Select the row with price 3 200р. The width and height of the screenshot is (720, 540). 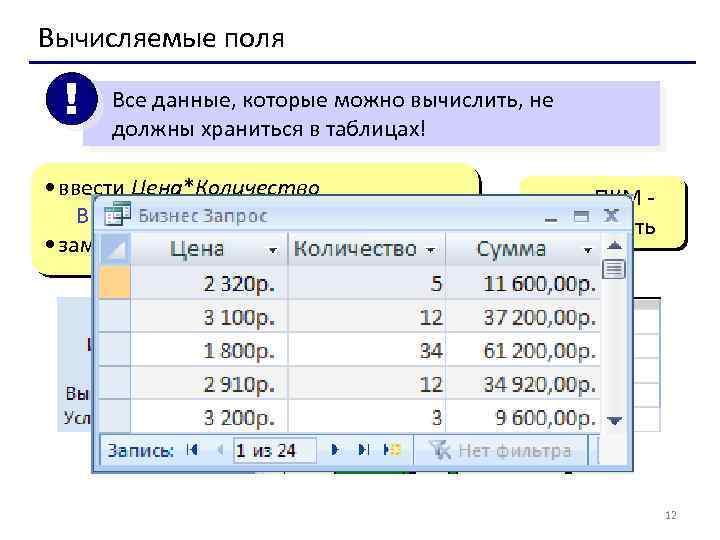pyautogui.click(x=115, y=416)
